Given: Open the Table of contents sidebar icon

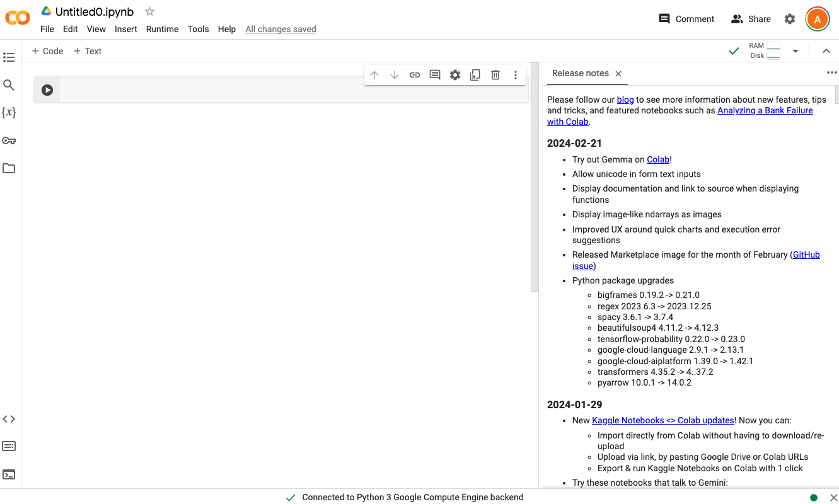Looking at the screenshot, I should 9,57.
